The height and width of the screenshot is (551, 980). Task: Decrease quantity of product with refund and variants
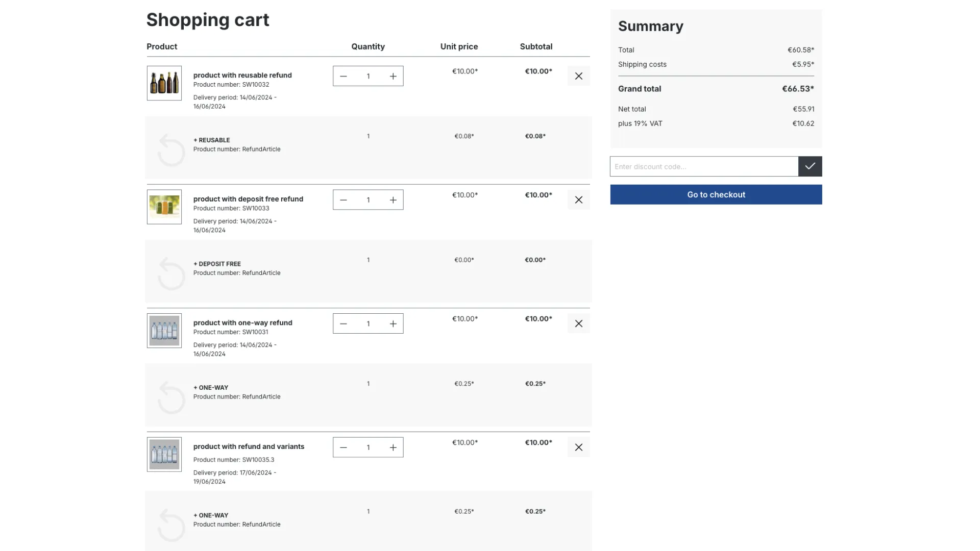343,447
